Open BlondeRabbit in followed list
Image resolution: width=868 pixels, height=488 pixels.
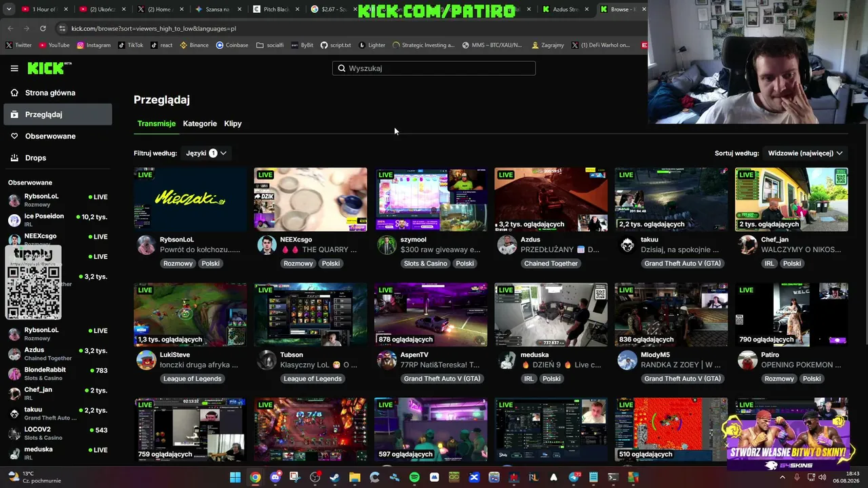tap(58, 373)
